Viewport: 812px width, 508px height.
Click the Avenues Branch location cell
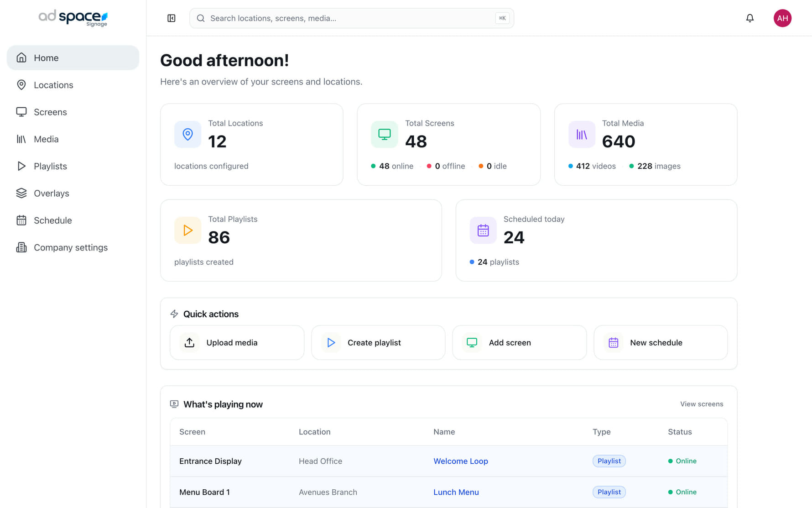point(328,492)
